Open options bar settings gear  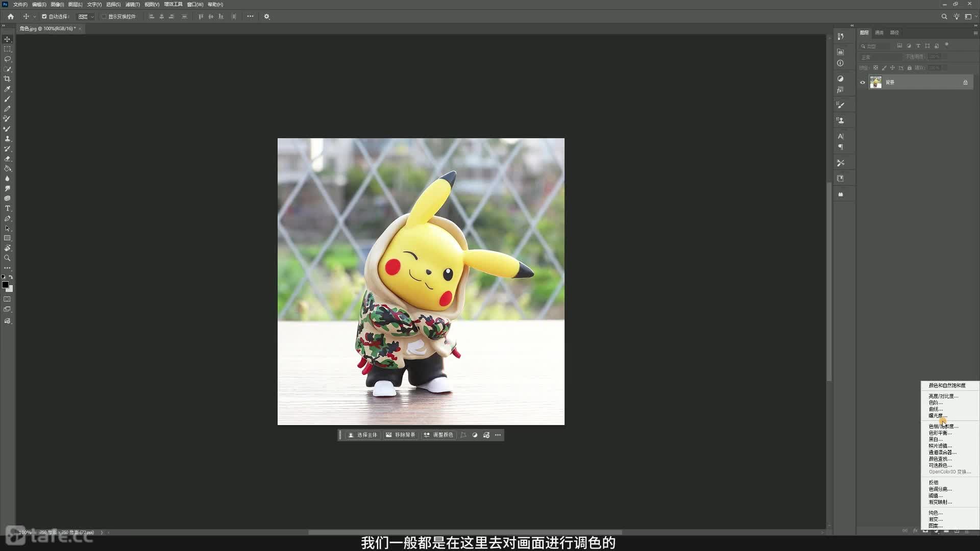coord(266,16)
